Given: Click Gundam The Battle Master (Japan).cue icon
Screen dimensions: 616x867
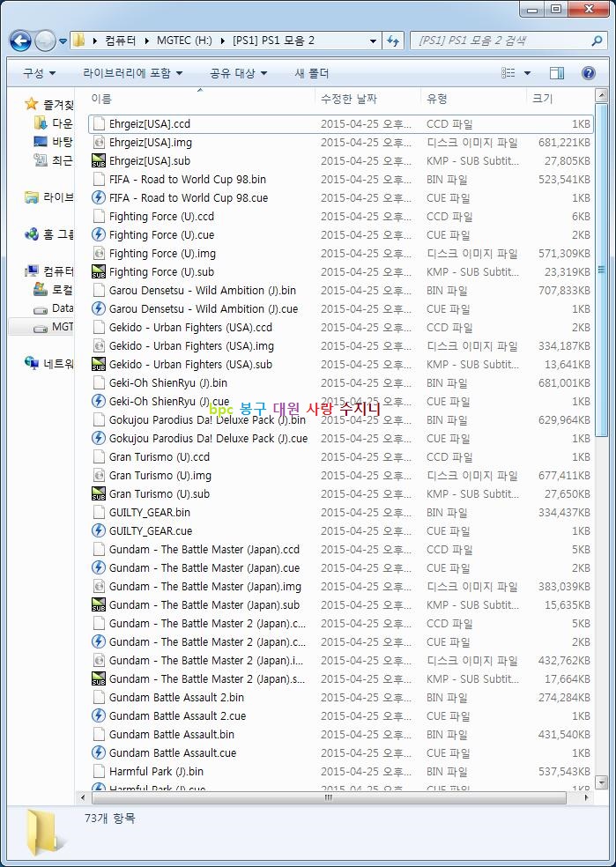Looking at the screenshot, I should tap(99, 567).
